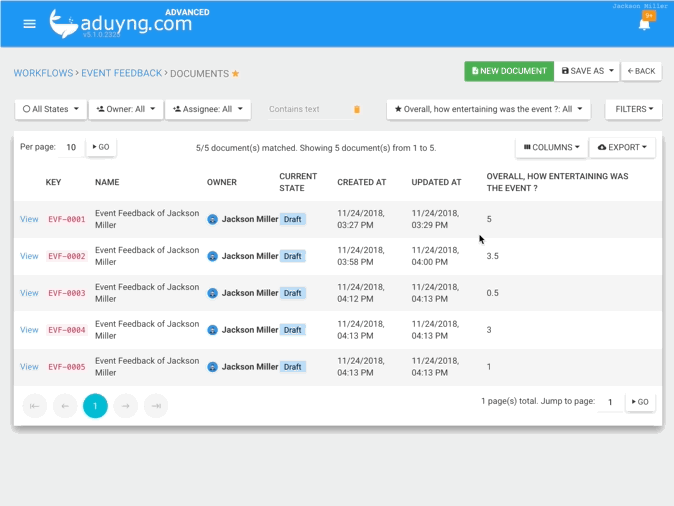Expand the EXPORT dropdown
Viewport: 674px width, 506px height.
click(x=622, y=147)
